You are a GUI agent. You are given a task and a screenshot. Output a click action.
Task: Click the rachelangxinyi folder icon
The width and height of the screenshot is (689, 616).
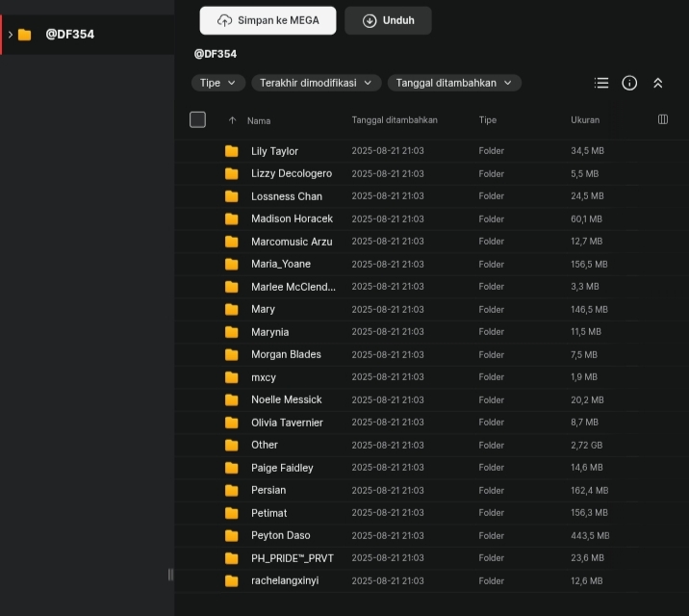tap(232, 580)
